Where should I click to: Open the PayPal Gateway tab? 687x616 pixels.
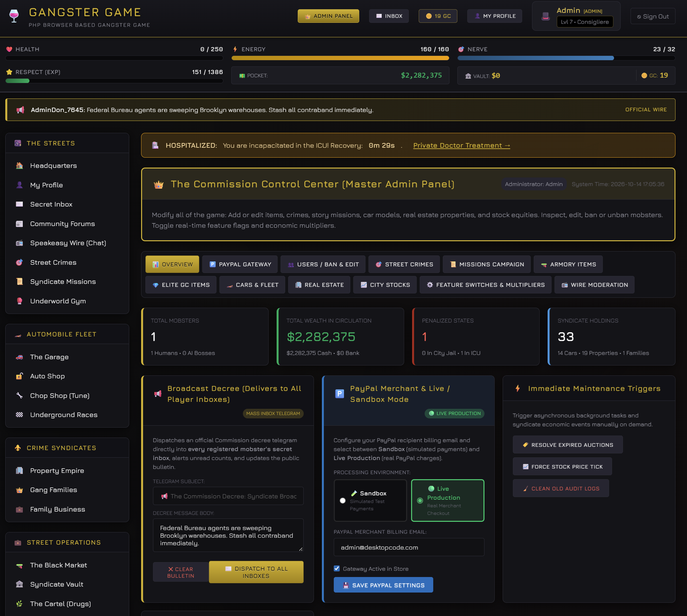[x=240, y=264]
